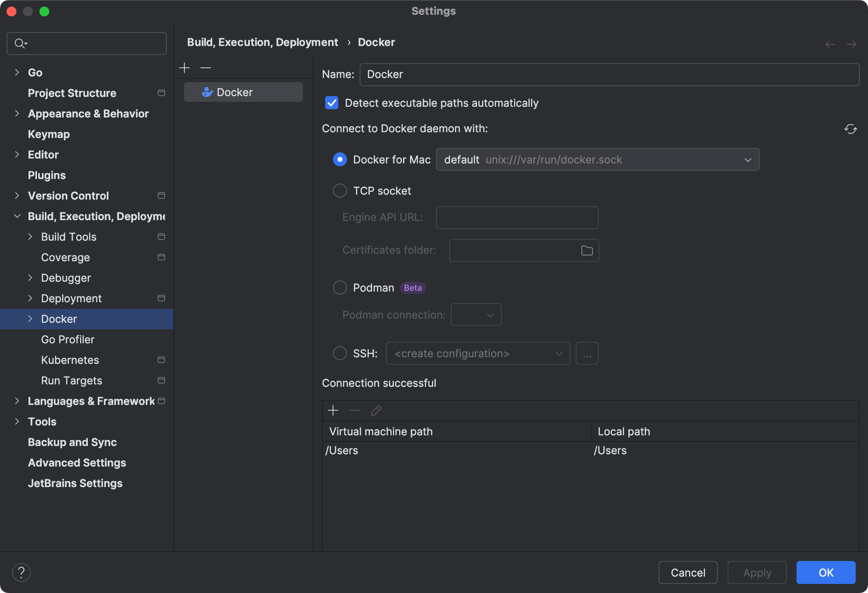Click the Cancel button
Screen dimensions: 868x593
pyautogui.click(x=688, y=572)
